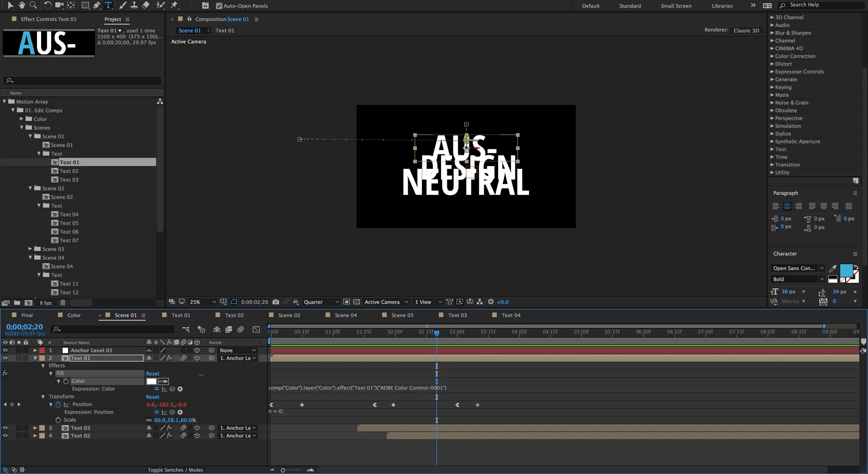Click the Text 01 breadcrumb in viewer

pyautogui.click(x=225, y=31)
